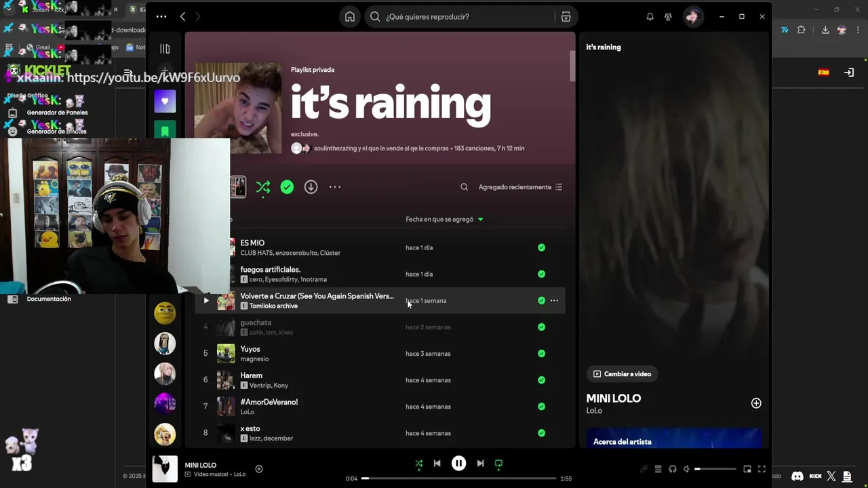Pause the current playback
Screen dimensions: 868x488
pyautogui.click(x=458, y=464)
